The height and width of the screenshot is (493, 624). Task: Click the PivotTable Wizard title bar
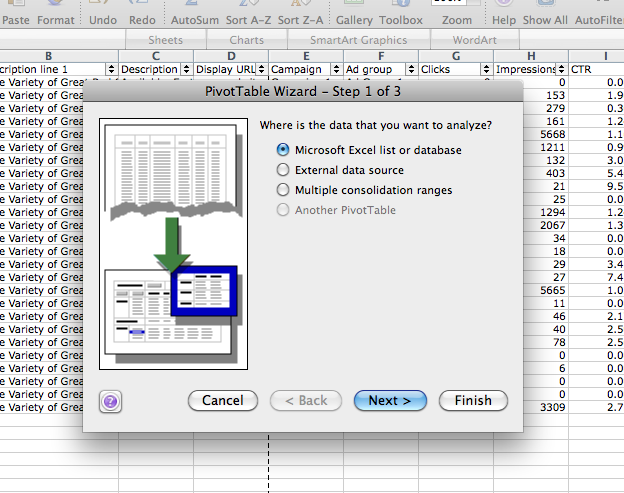point(303,91)
